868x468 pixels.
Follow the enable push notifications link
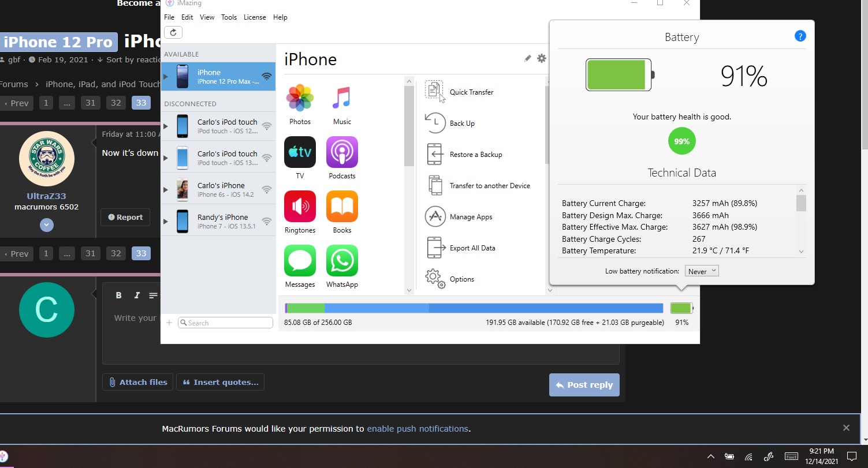pyautogui.click(x=418, y=429)
